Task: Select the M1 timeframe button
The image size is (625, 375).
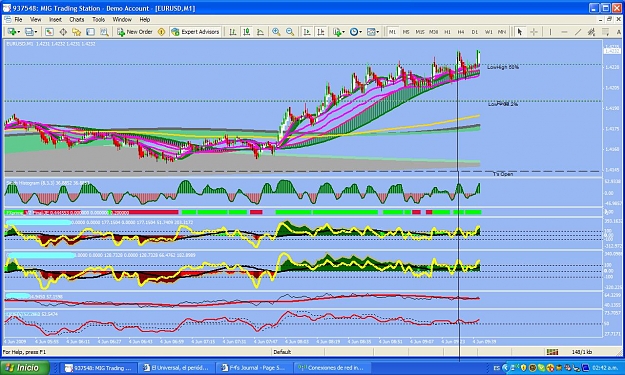Action: tap(392, 32)
